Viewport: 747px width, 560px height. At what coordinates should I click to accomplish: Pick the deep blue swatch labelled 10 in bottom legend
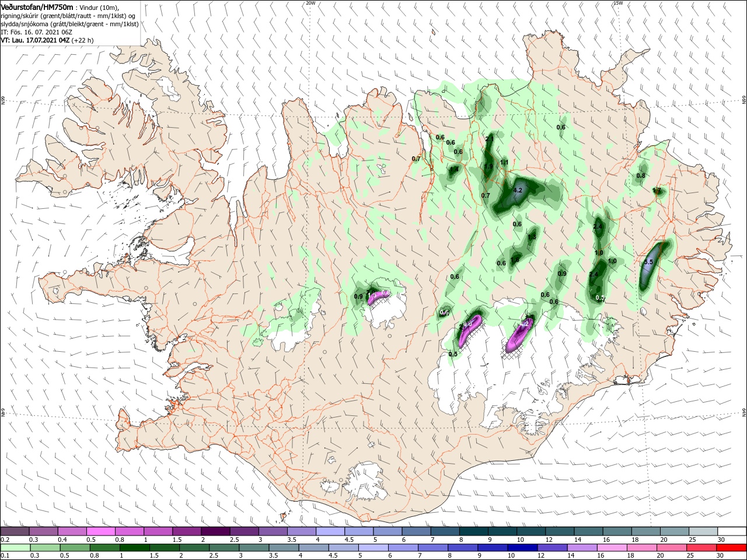(522, 548)
